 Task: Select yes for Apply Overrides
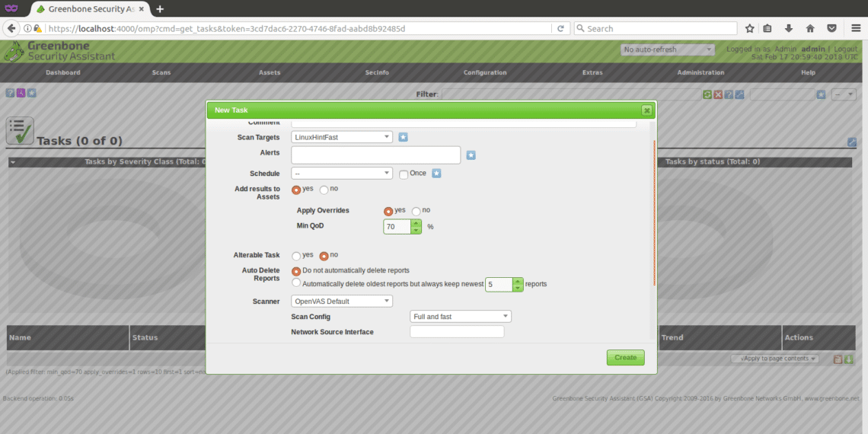tap(388, 212)
